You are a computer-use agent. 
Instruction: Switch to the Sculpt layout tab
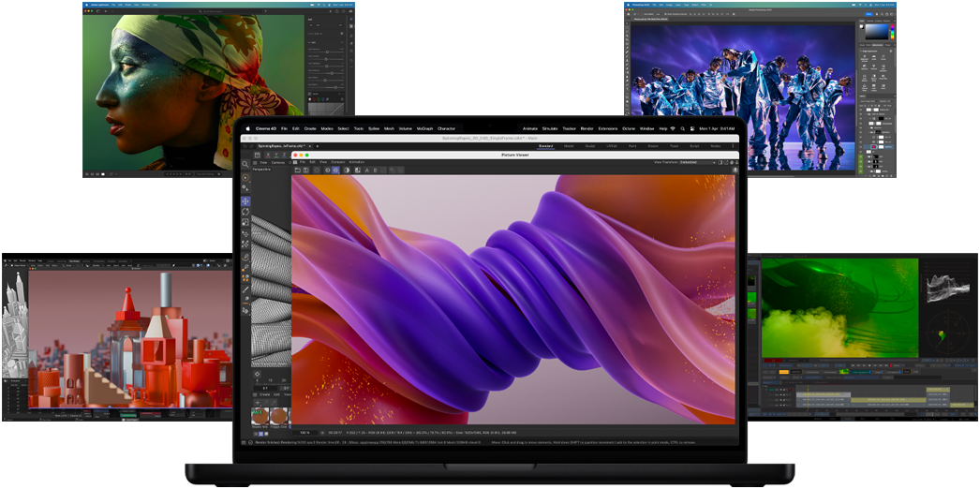click(590, 146)
